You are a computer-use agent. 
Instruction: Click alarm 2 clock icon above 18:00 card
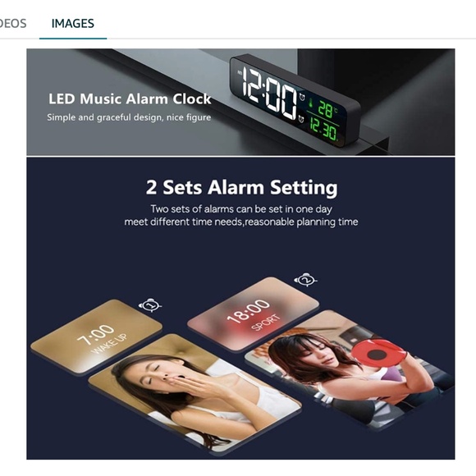click(x=305, y=280)
